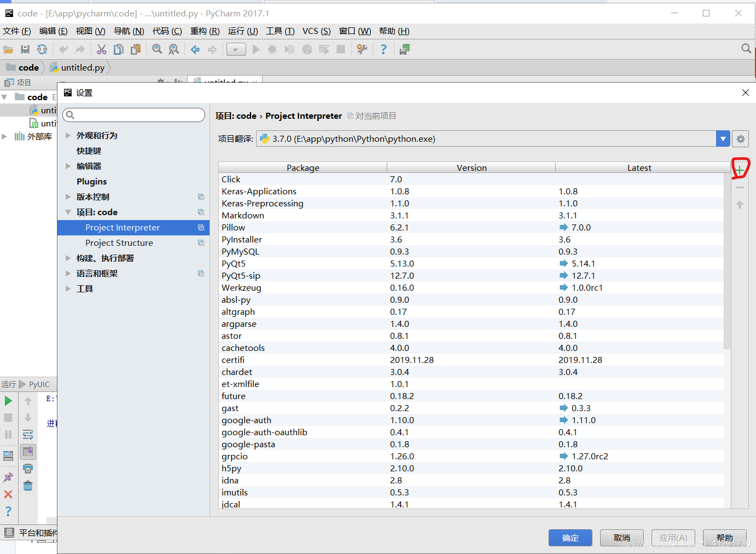Run the PyUIC configuration with green play icon

8,400
